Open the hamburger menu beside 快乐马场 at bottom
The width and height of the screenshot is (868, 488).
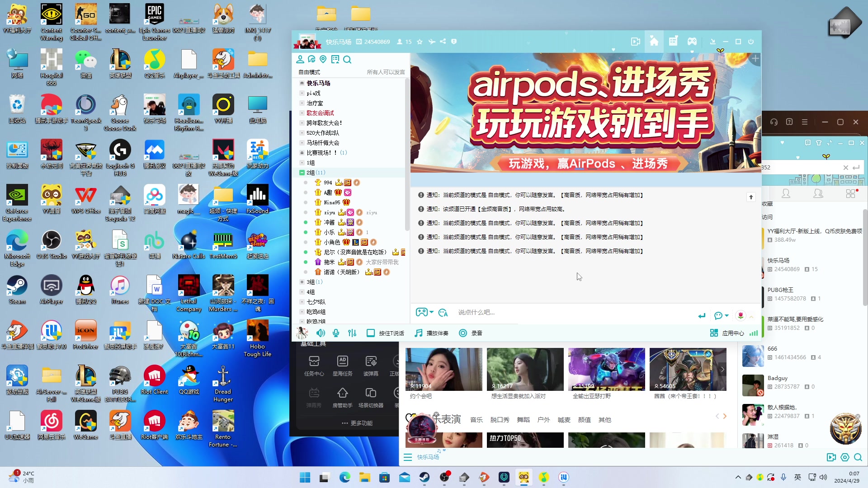pos(407,457)
